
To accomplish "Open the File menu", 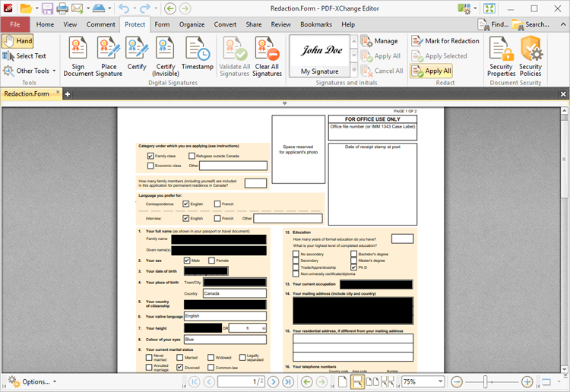I will pos(15,24).
